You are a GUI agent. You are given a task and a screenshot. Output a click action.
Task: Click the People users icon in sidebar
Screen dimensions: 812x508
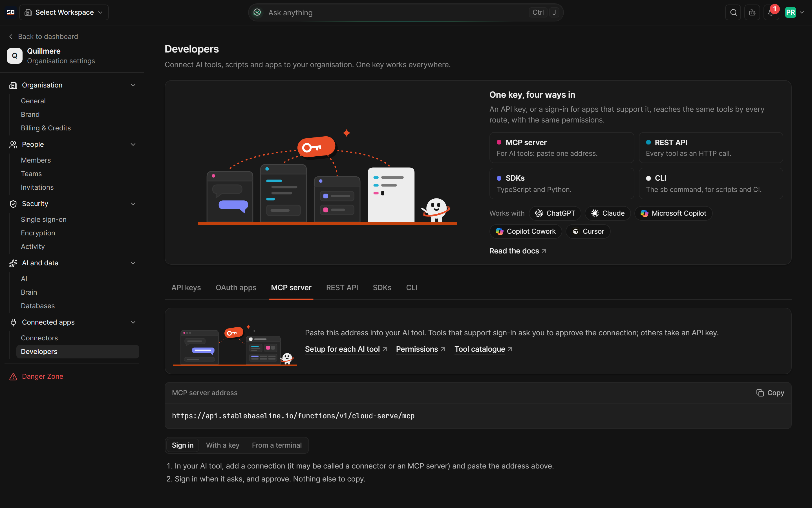point(13,144)
